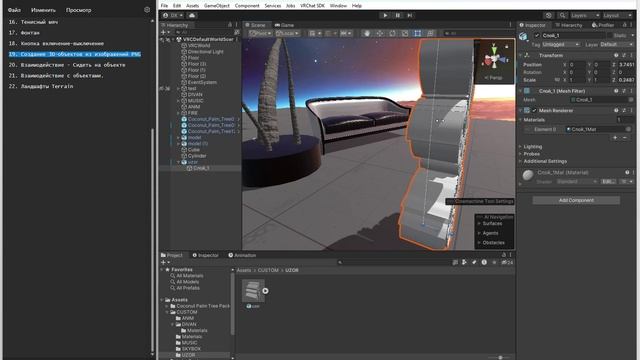Select the Rect tool in Scene toolbar
This screenshot has height=360, width=640.
[418, 33]
